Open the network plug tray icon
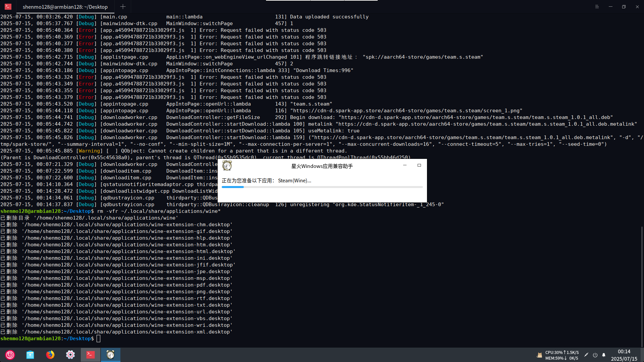The width and height of the screenshot is (644, 362). click(586, 355)
